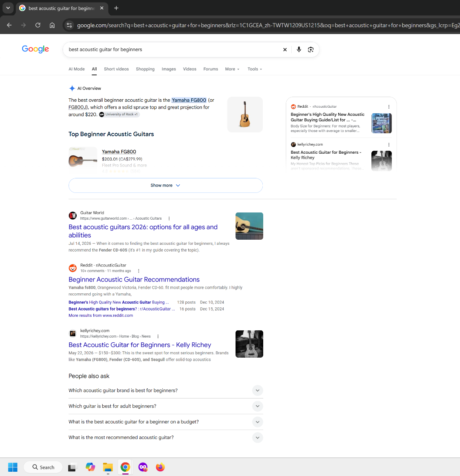Open Reddit buying guide sidebar card title

pyautogui.click(x=328, y=117)
